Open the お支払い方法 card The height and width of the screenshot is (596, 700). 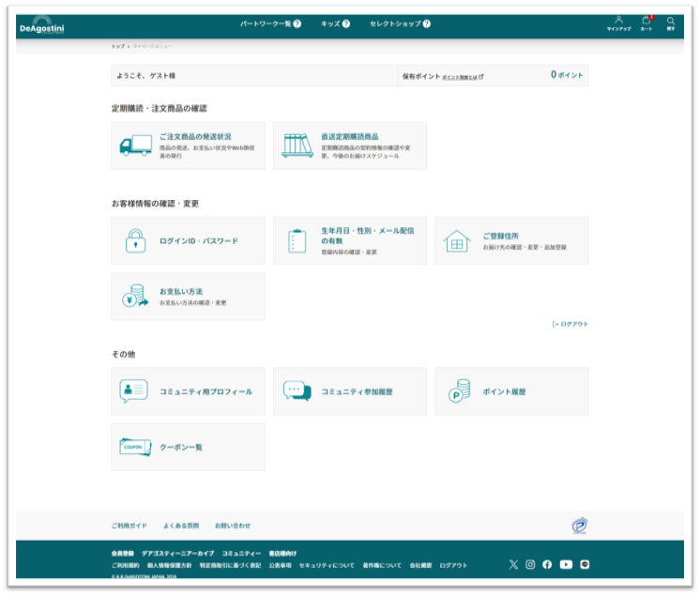click(188, 297)
